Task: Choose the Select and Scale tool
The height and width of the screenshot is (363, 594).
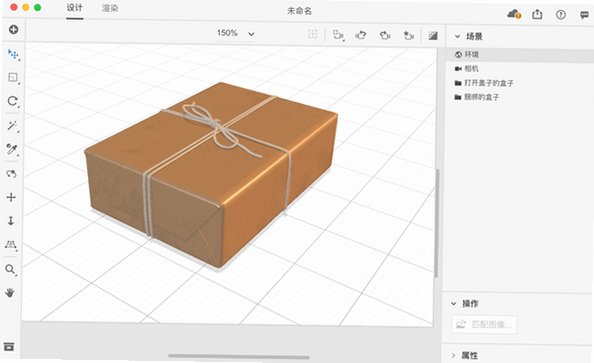Action: [13, 78]
